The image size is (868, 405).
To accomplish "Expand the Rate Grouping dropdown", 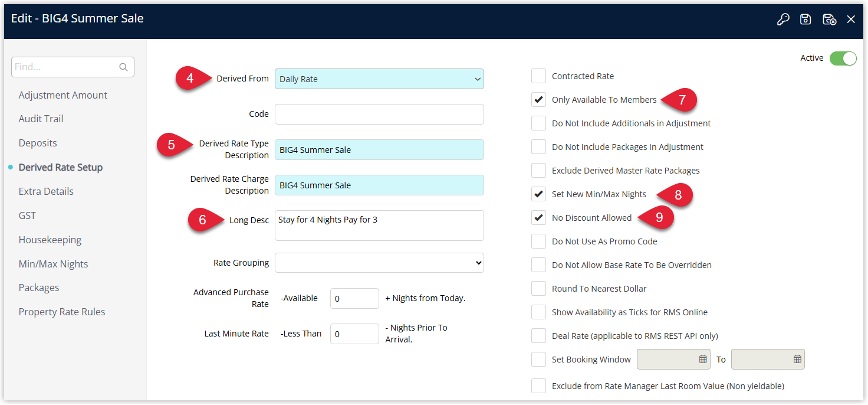I will click(379, 263).
